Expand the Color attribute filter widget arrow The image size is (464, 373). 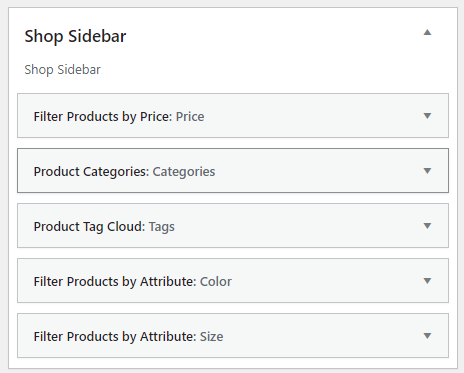tap(427, 281)
